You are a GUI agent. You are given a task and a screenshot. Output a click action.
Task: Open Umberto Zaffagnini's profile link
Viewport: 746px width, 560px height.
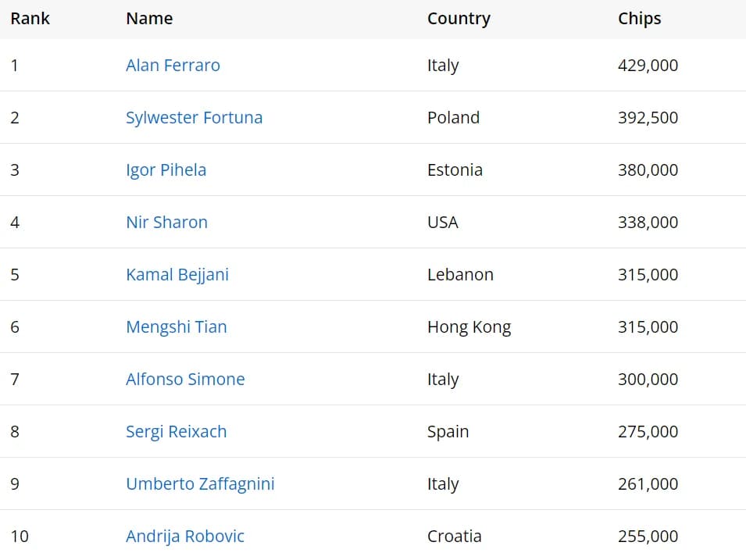pos(200,484)
